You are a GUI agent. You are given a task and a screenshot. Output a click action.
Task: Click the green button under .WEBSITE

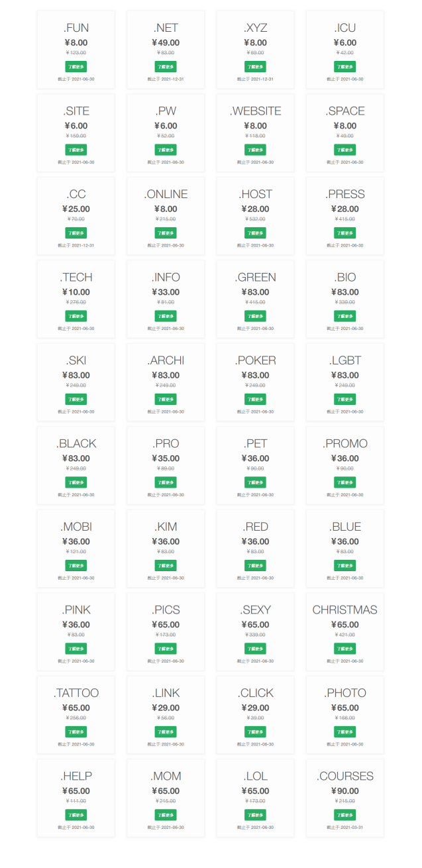coord(255,150)
